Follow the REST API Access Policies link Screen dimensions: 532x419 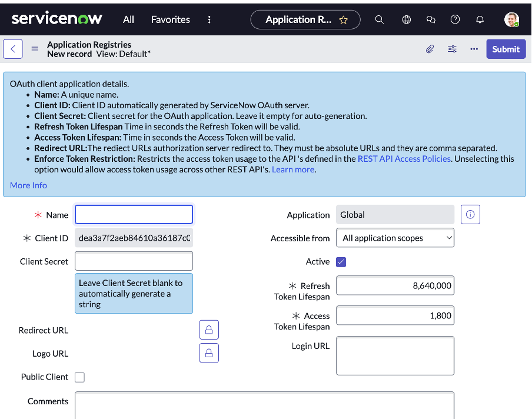pyautogui.click(x=404, y=159)
